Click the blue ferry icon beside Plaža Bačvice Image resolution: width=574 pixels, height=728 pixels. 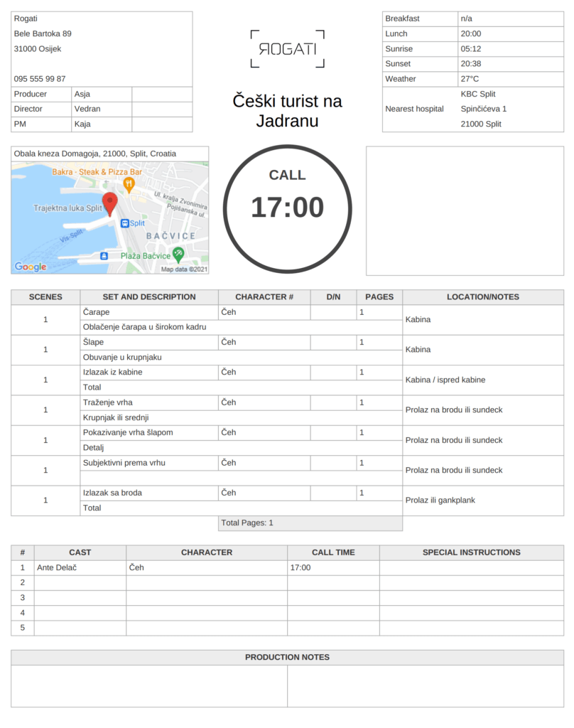pyautogui.click(x=104, y=255)
